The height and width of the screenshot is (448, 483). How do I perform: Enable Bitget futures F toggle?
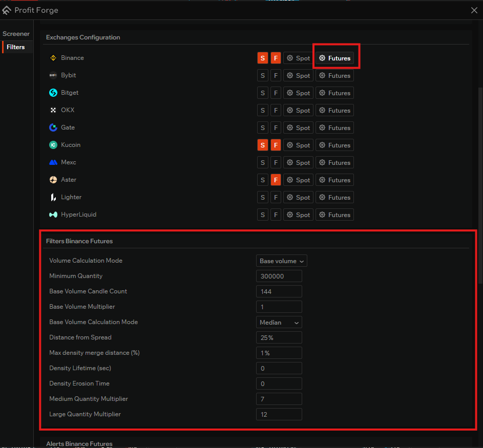point(276,93)
